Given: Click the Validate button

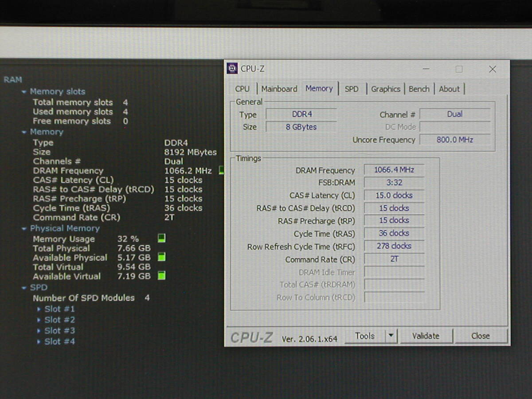Looking at the screenshot, I should (426, 336).
